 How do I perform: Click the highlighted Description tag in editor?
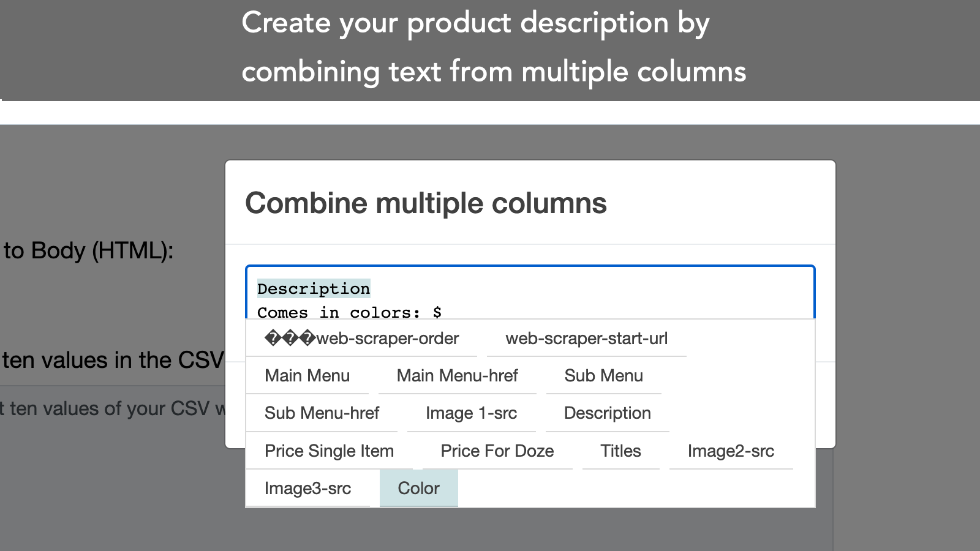(x=313, y=289)
